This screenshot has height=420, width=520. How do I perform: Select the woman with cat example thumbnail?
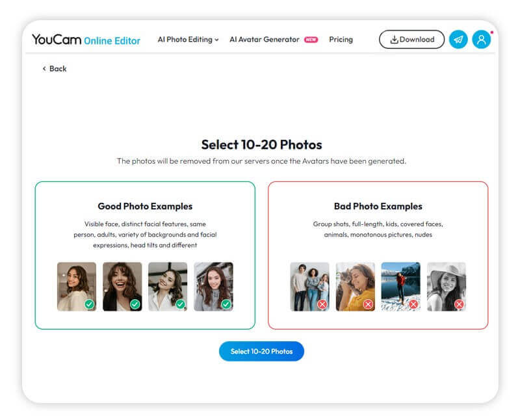click(x=355, y=285)
